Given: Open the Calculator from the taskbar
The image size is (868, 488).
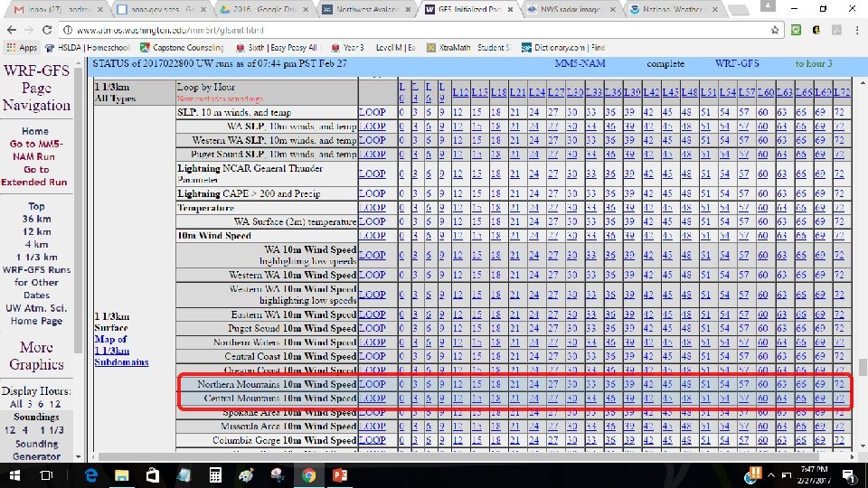Looking at the screenshot, I should (215, 475).
